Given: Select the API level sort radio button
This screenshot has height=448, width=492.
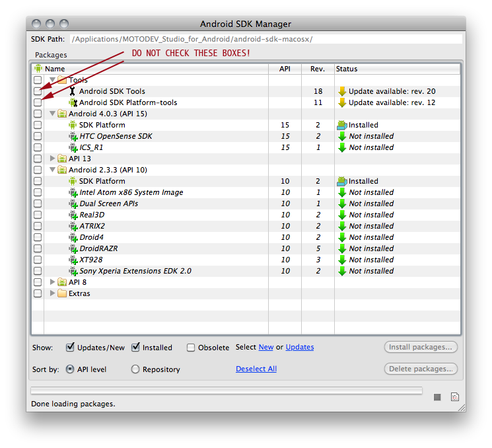Looking at the screenshot, I should [x=70, y=369].
